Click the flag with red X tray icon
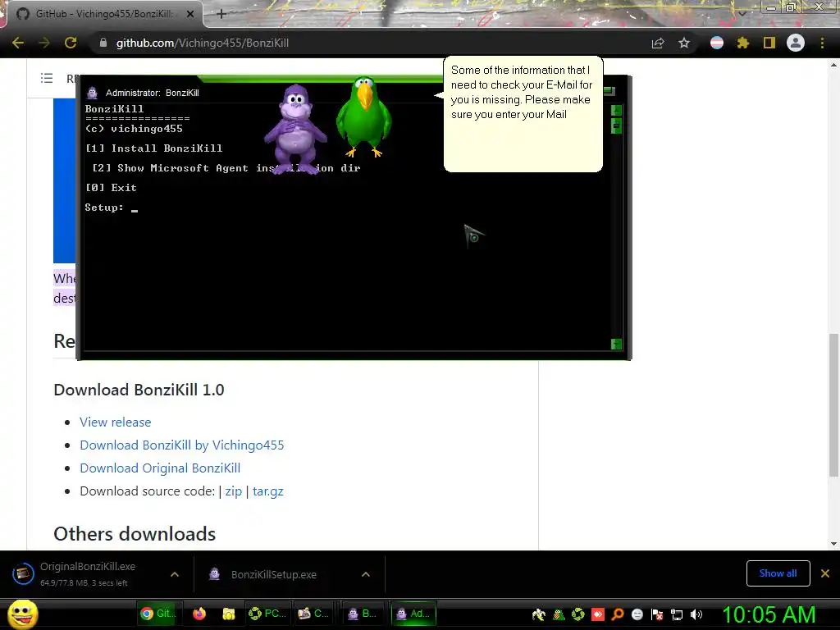The width and height of the screenshot is (840, 630). point(657,614)
